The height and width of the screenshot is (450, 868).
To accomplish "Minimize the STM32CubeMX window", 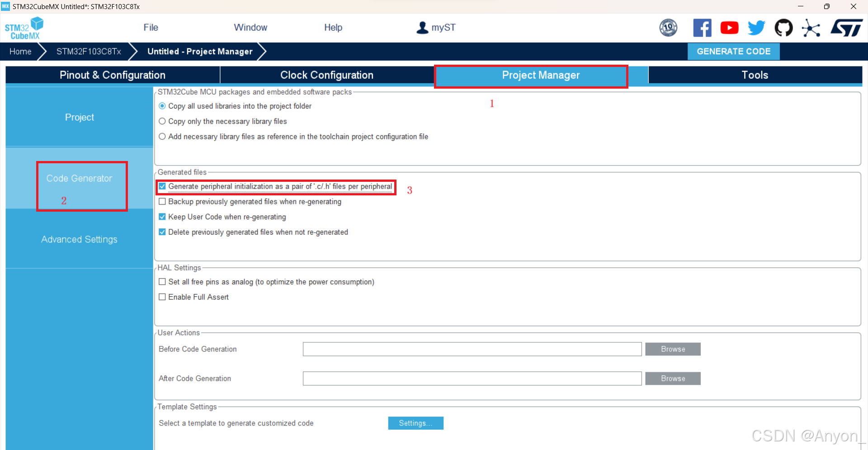I will 800,6.
